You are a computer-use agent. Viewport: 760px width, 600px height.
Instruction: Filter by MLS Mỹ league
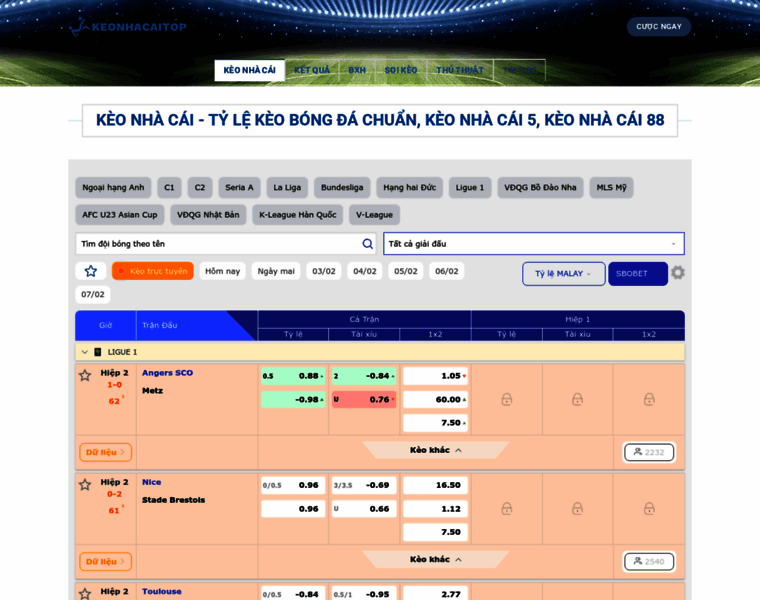pos(612,188)
